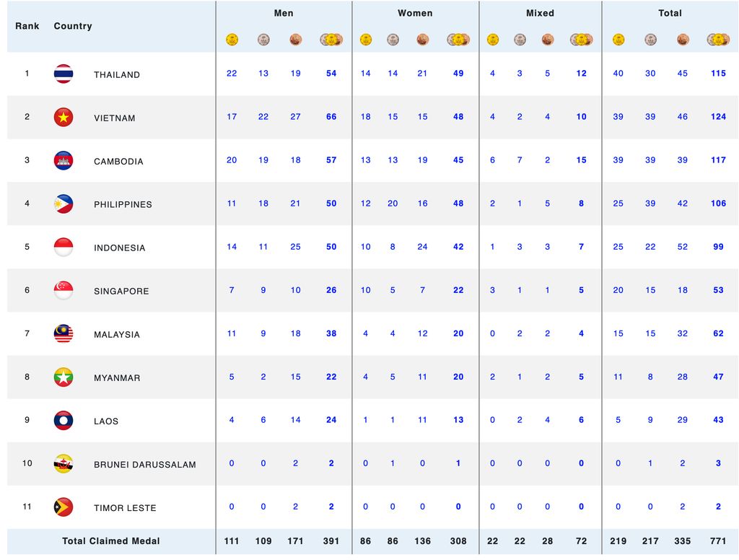This screenshot has width=739, height=560.
Task: Click the grand total 771 cell
Action: coord(718,541)
